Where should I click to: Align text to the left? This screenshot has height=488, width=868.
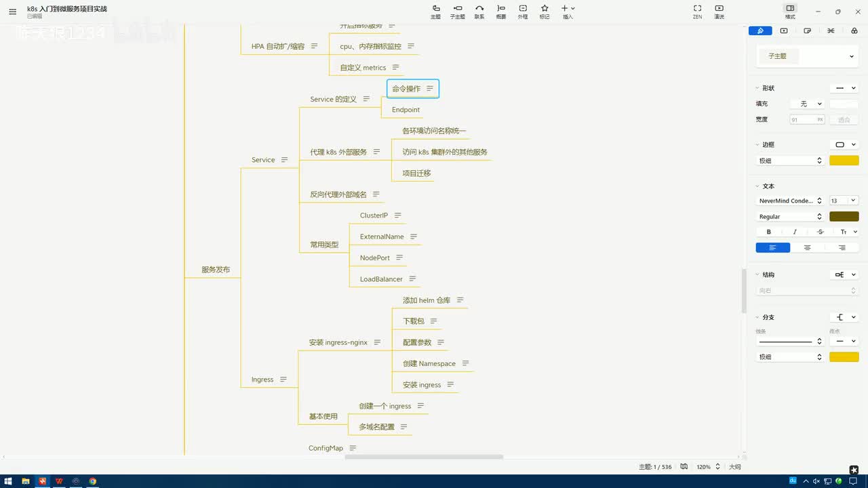[773, 247]
